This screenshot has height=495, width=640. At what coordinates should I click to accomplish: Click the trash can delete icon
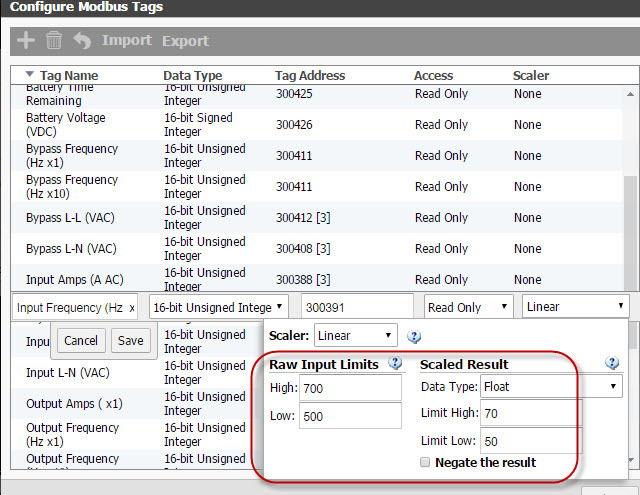(53, 40)
